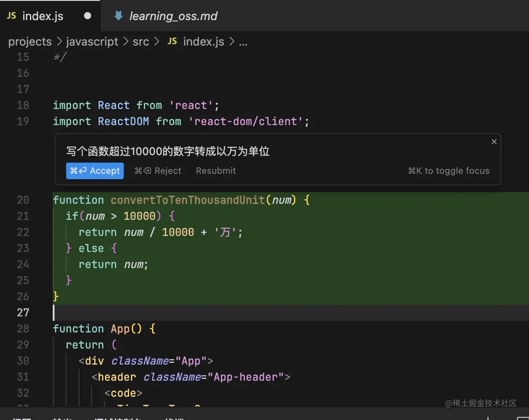
Task: Click the unsaved-changes dot on index.js tab
Action: coord(88,16)
